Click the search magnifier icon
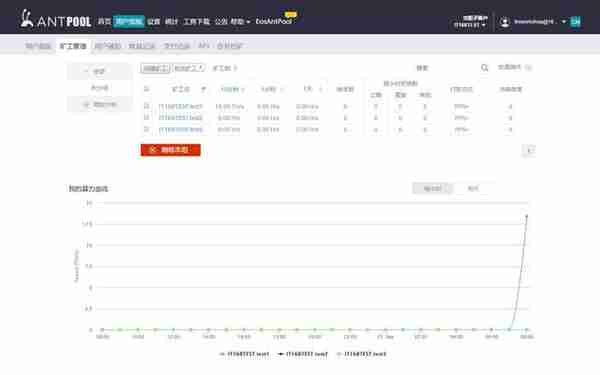This screenshot has width=600, height=375. click(484, 68)
